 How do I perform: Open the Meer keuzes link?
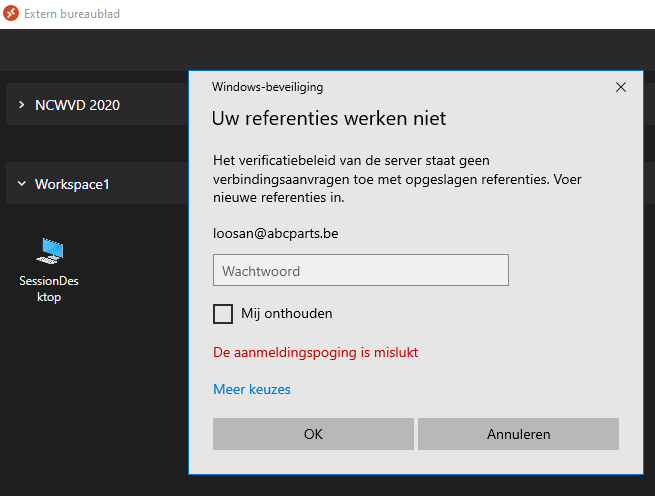[252, 389]
